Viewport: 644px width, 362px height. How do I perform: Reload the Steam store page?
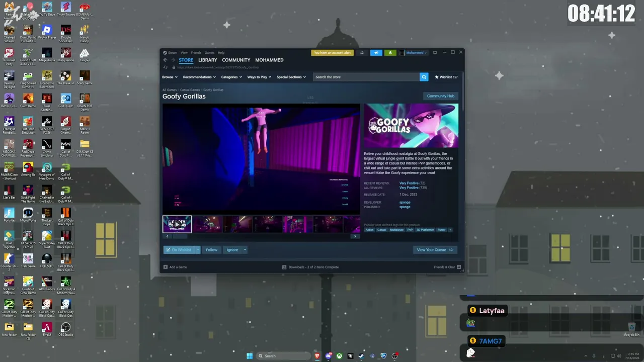pyautogui.click(x=166, y=67)
